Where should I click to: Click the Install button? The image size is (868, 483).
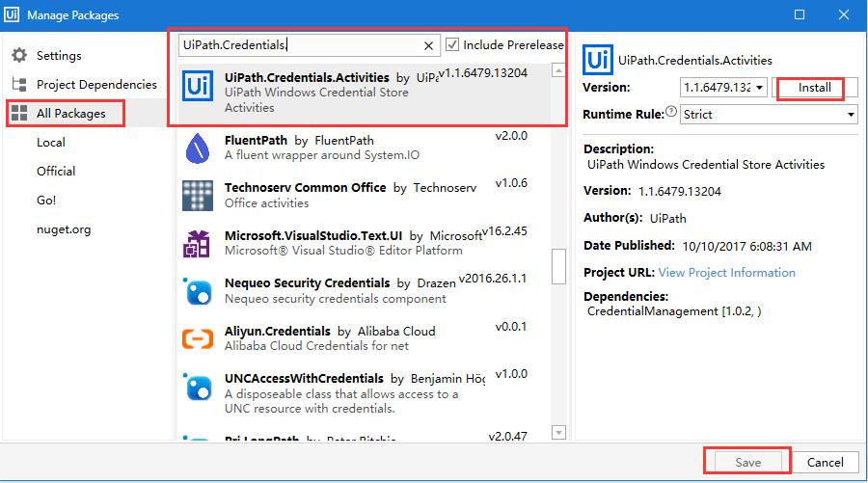(814, 88)
